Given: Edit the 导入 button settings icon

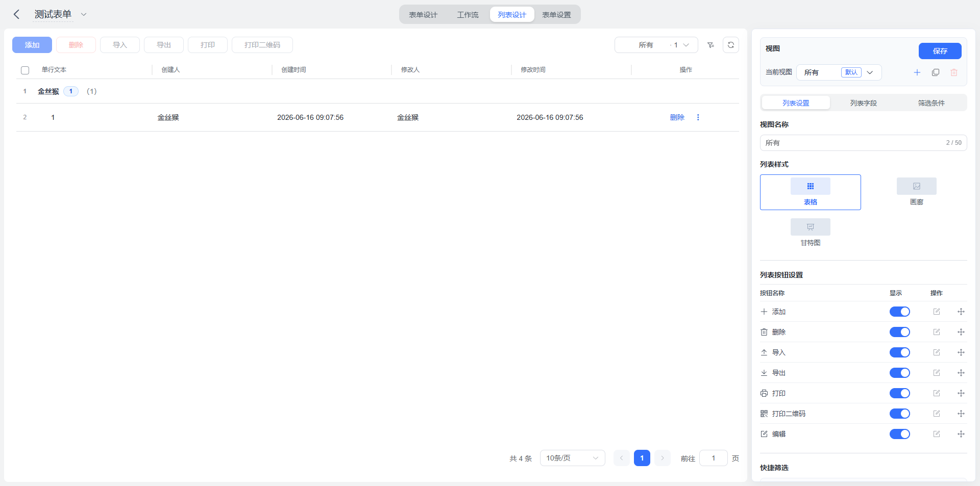Looking at the screenshot, I should (937, 352).
